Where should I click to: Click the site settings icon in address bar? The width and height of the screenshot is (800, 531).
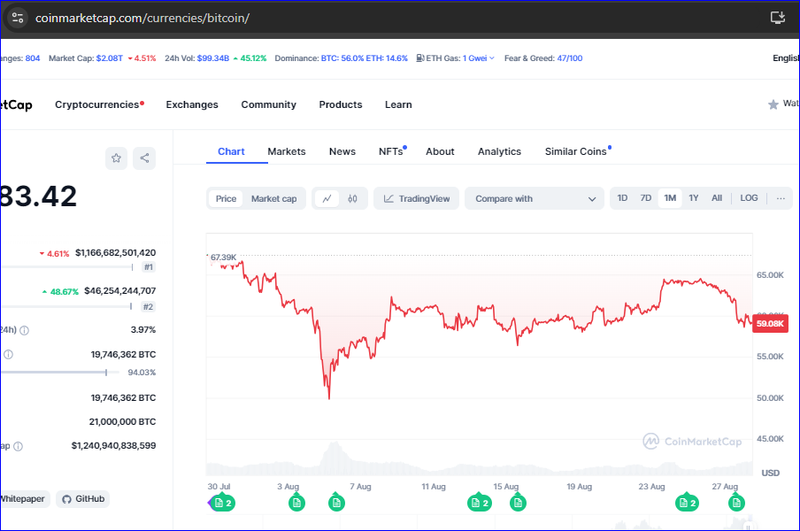click(17, 18)
